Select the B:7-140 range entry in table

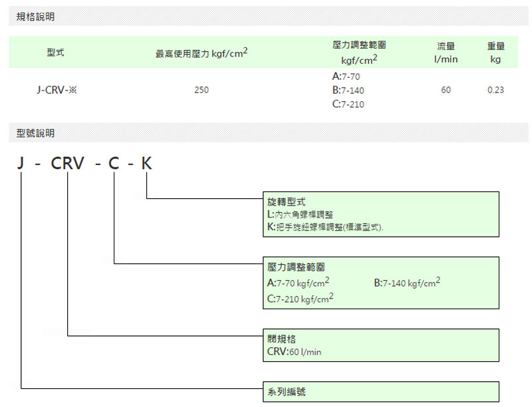pyautogui.click(x=348, y=90)
